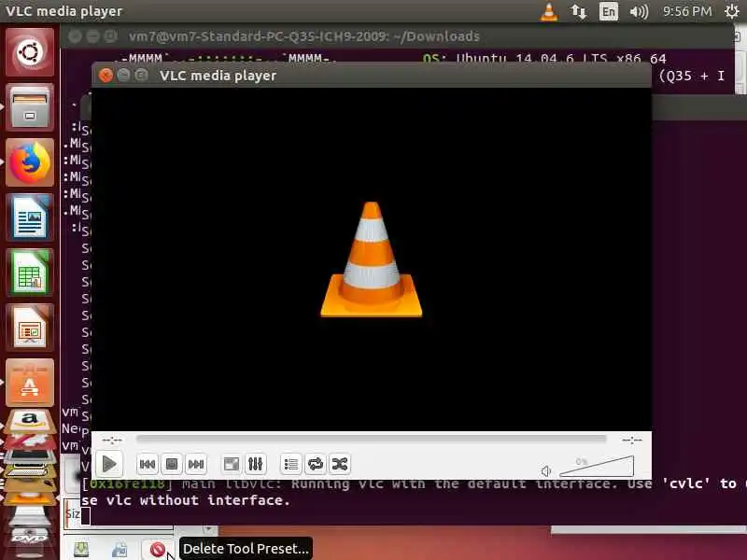The image size is (747, 560).
Task: Toggle shuffle playback in VLC
Action: (x=340, y=464)
